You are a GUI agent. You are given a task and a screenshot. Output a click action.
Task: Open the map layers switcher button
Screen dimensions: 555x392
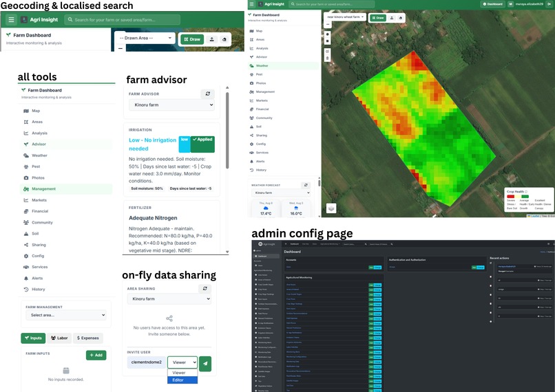[x=331, y=208]
